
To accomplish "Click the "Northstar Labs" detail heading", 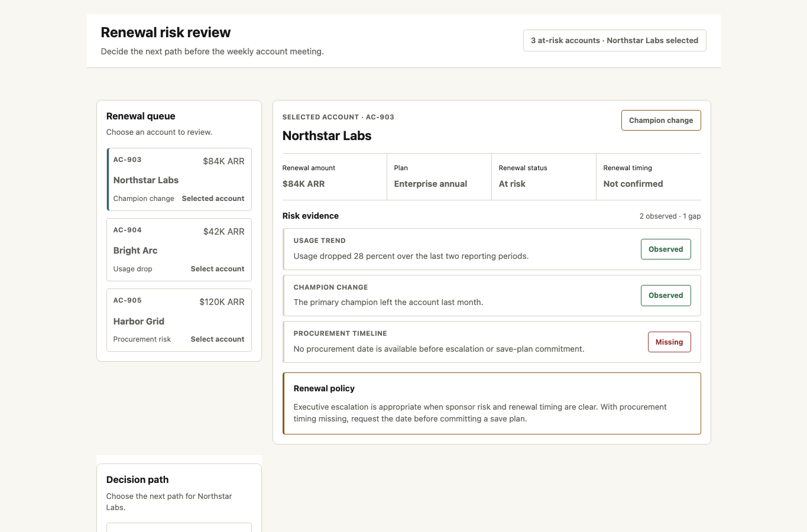I will pos(327,136).
